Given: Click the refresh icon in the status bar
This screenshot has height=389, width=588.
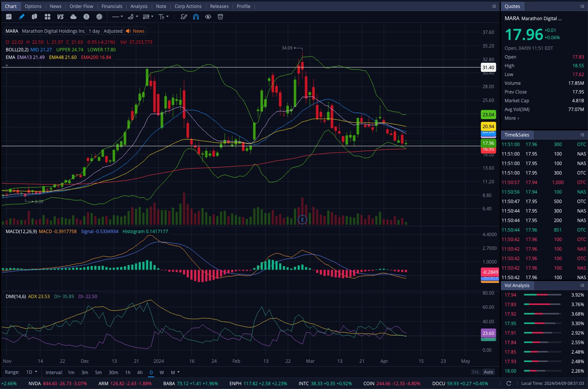Looking at the screenshot, I should tap(508, 383).
